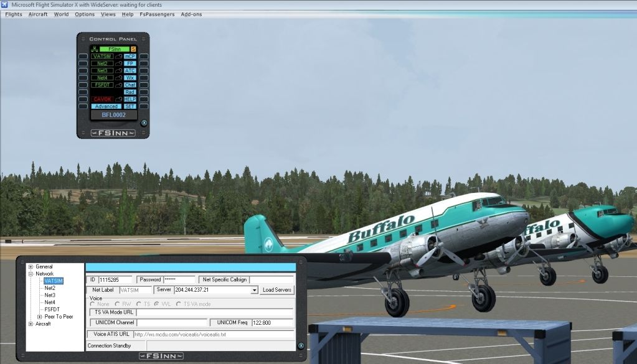Viewport: 637px width, 364px height.
Task: Open the Add-ons menu
Action: point(191,14)
